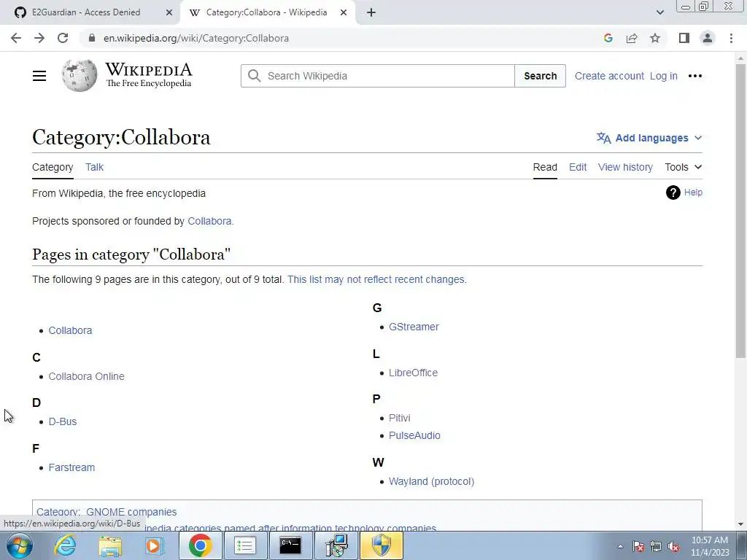Open Windows Media Player from taskbar
Screen dimensions: 747x560
pyautogui.click(x=154, y=545)
